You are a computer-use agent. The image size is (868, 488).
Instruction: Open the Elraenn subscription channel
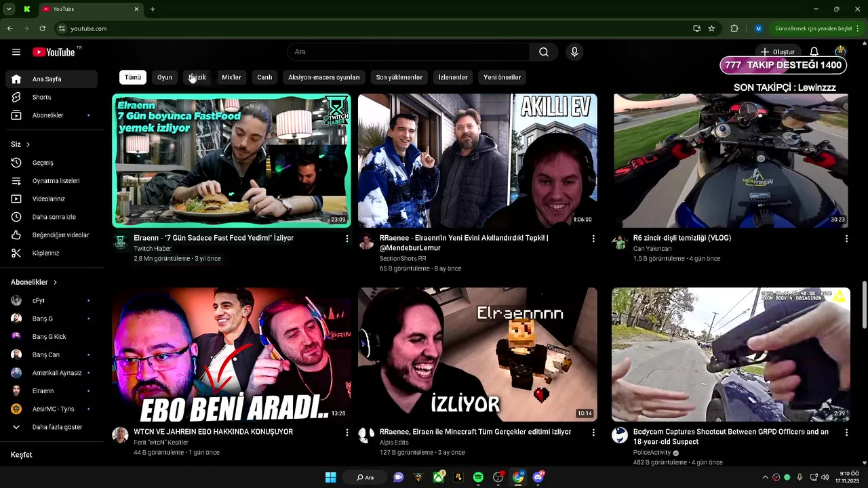[x=52, y=391]
